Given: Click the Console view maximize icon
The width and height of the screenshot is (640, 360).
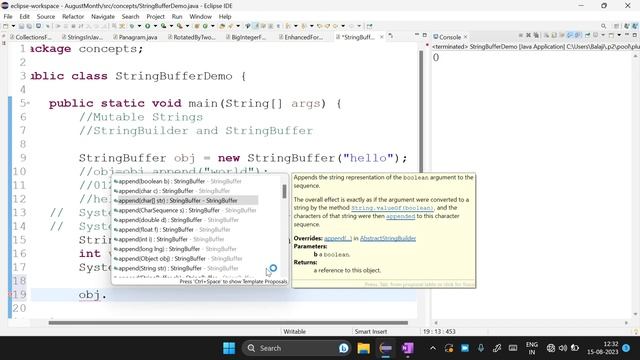Looking at the screenshot, I should pyautogui.click(x=635, y=36).
